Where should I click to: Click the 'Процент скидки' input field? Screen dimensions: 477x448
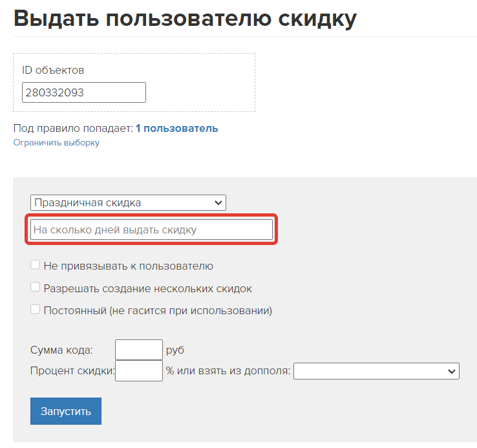pyautogui.click(x=139, y=370)
